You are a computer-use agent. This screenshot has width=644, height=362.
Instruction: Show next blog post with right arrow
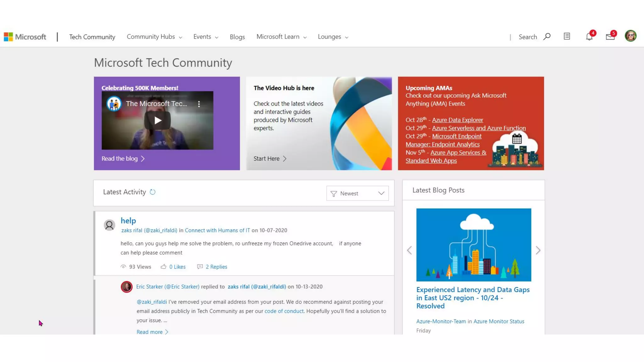538,250
